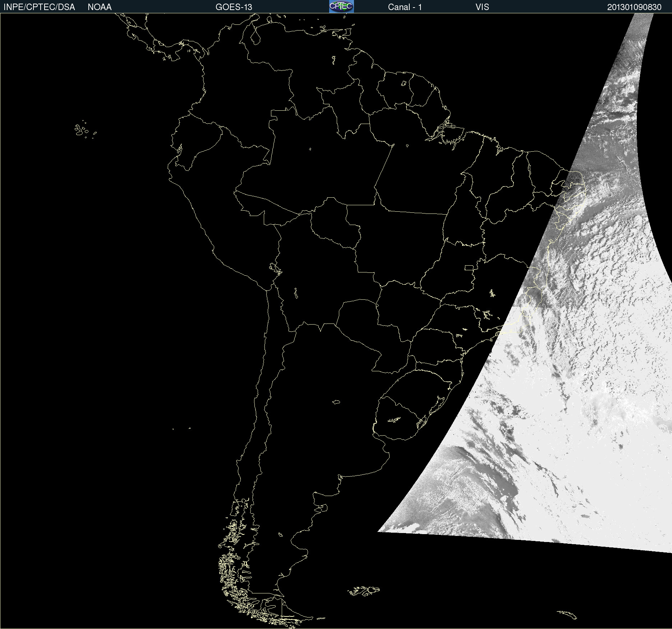Image resolution: width=672 pixels, height=629 pixels.
Task: Click the INPE/CPTEC/DSA header text
Action: point(39,7)
